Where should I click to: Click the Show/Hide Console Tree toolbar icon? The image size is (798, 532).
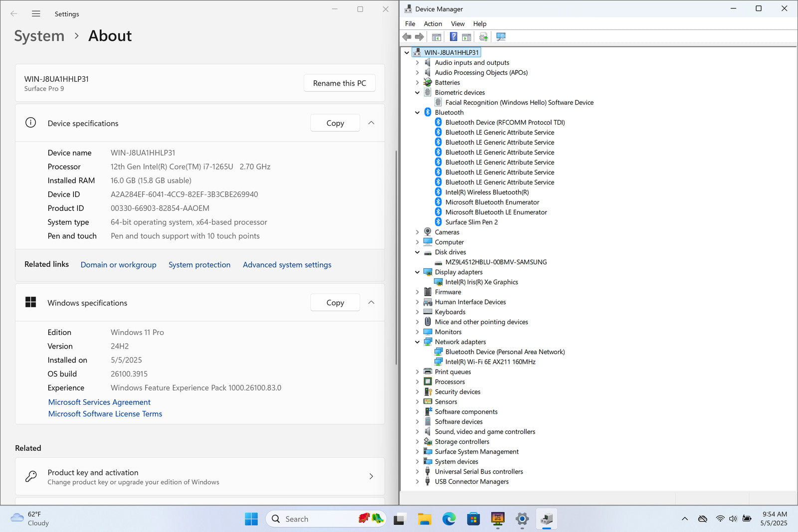436,37
